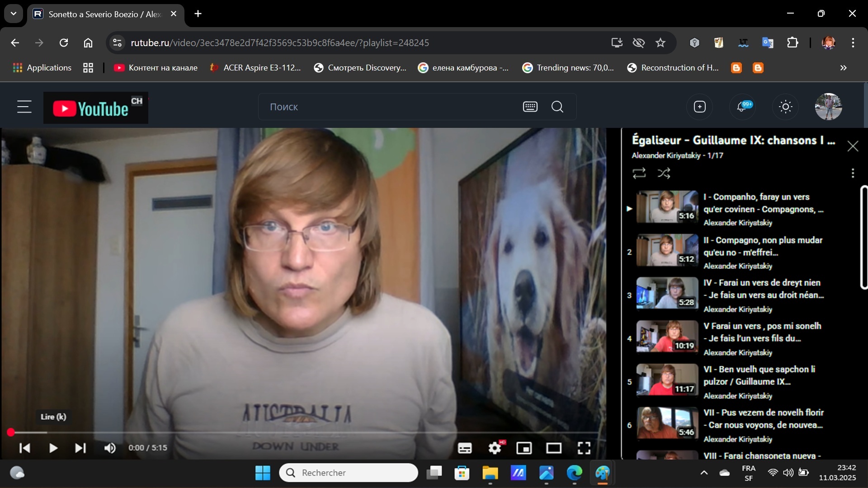
Task: Play "VI - Ben vuelh que sapchon" video
Action: pos(759,375)
